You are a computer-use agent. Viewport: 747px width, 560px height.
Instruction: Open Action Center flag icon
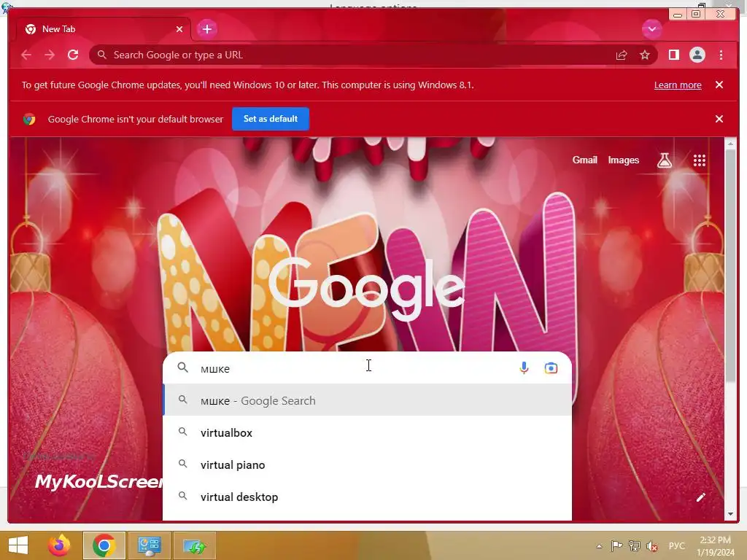[616, 546]
